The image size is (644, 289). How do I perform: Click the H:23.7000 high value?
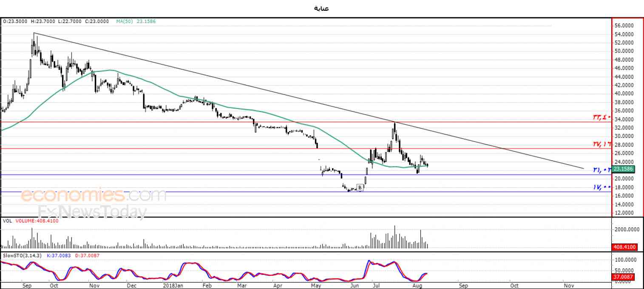tap(43, 21)
